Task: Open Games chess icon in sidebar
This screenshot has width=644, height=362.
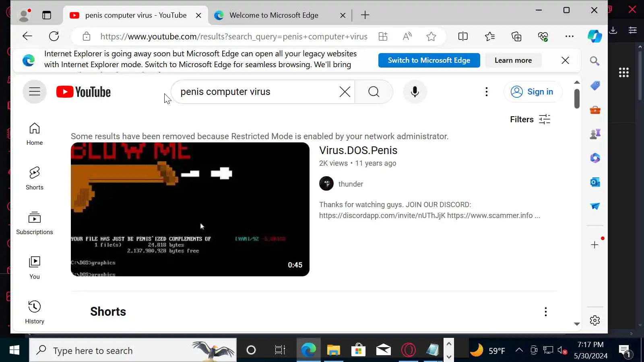Action: pos(595,134)
